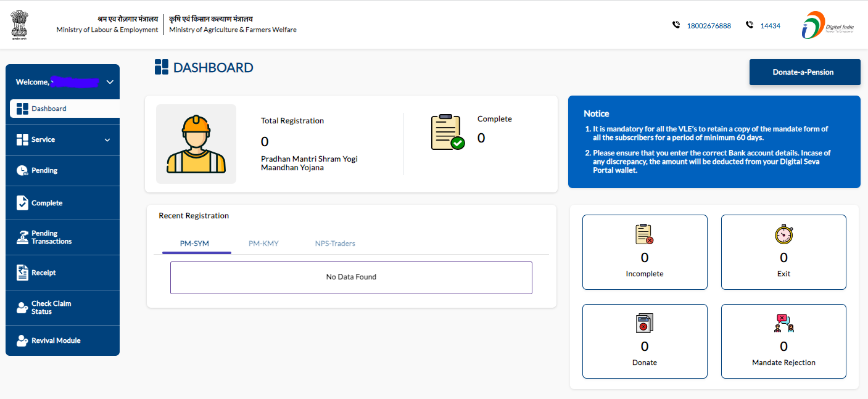Click the Donate-a-Pension button
This screenshot has width=868, height=399.
click(x=804, y=72)
